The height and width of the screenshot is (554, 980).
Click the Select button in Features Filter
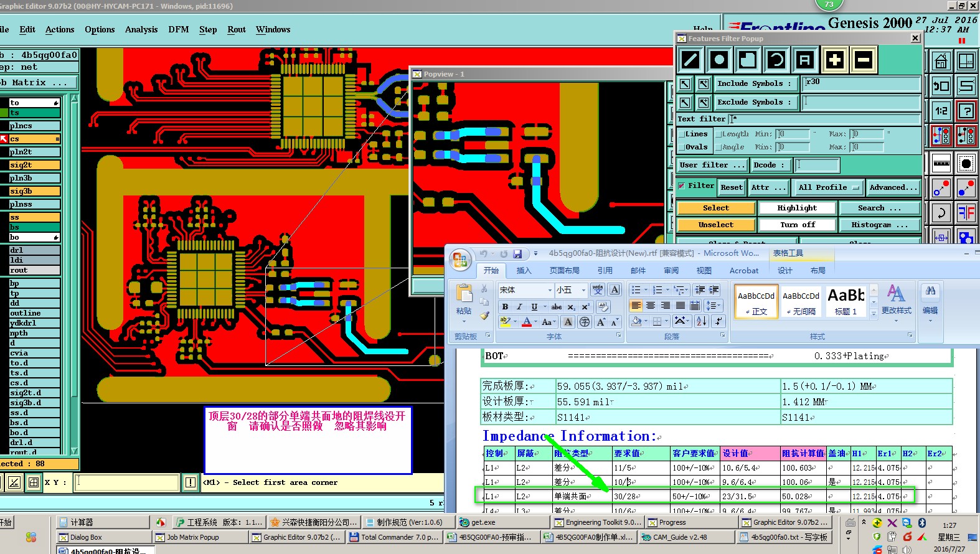716,208
